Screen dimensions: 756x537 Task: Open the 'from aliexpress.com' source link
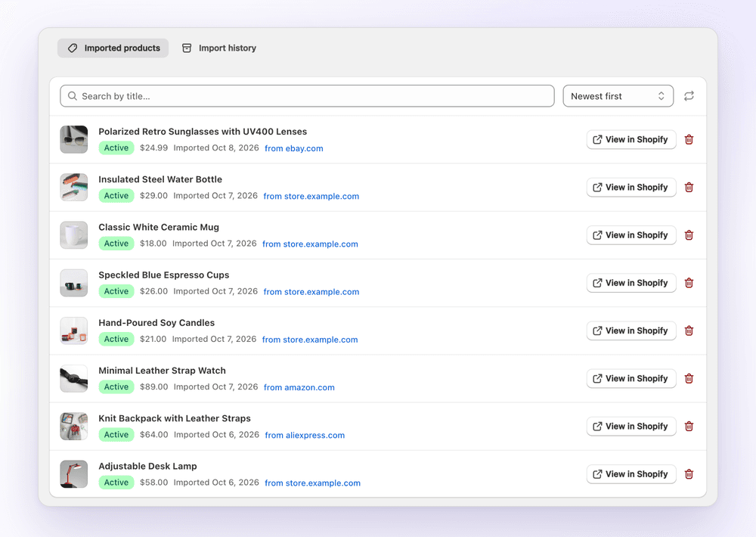(x=305, y=435)
